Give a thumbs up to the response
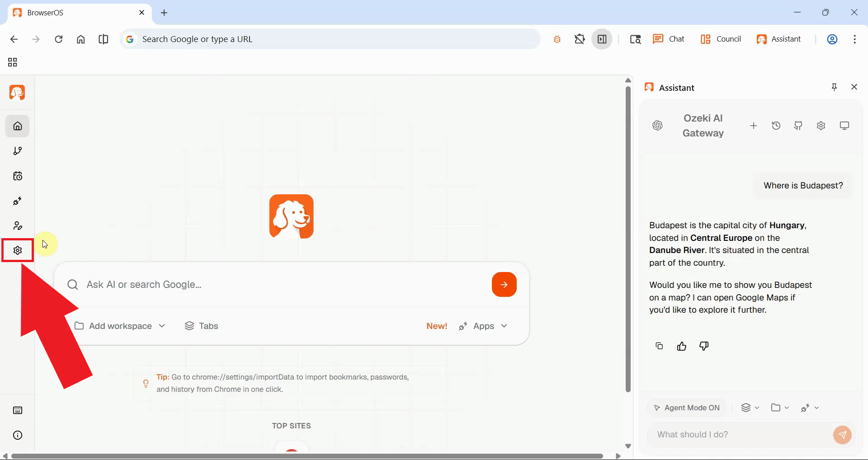The height and width of the screenshot is (460, 868). (681, 346)
